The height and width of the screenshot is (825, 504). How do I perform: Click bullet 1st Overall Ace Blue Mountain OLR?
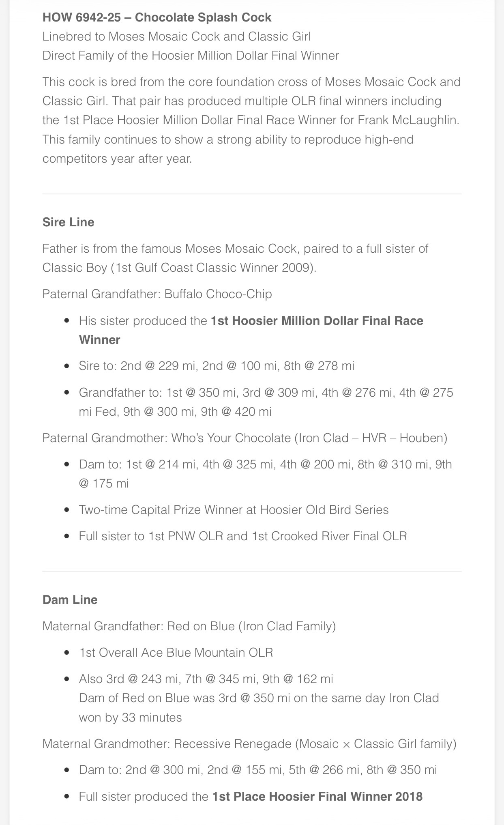(176, 653)
